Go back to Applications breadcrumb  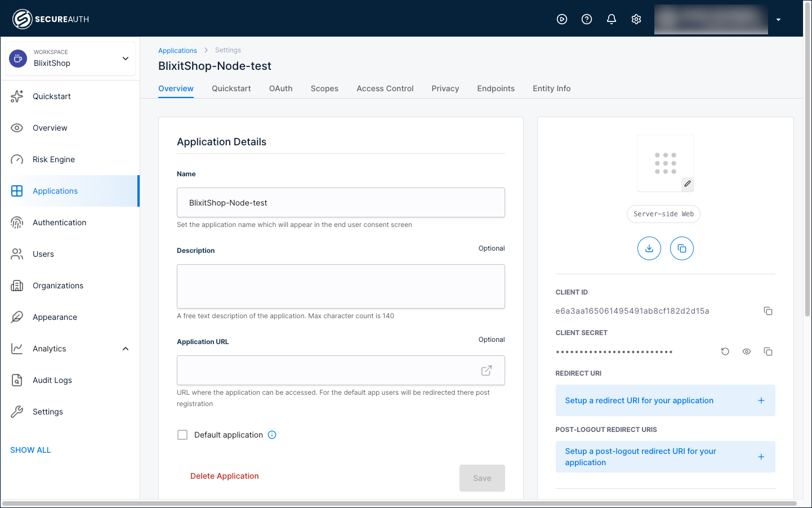[177, 50]
